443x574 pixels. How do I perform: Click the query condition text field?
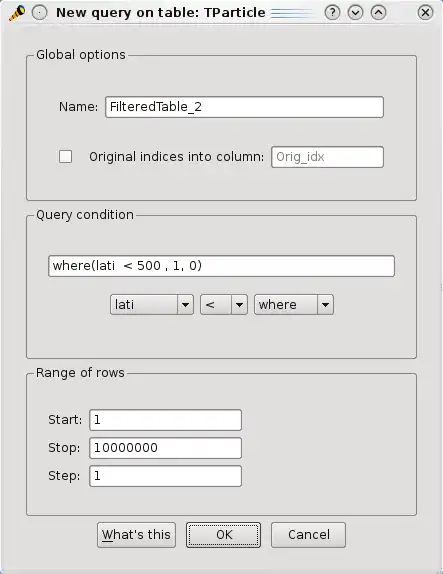[x=222, y=266]
